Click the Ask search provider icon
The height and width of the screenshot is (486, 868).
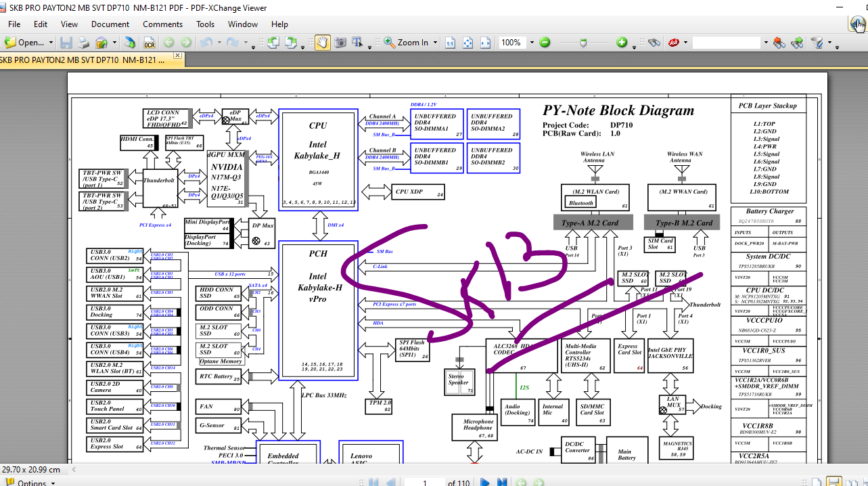674,43
